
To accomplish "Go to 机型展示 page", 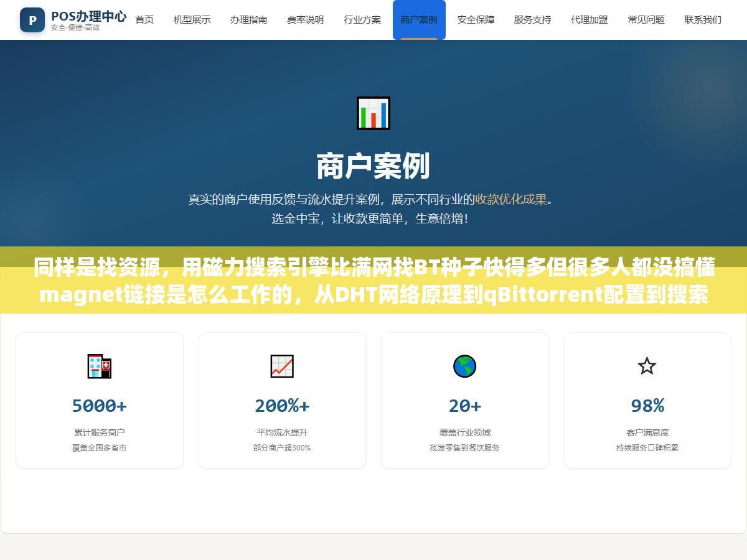I will [x=192, y=20].
